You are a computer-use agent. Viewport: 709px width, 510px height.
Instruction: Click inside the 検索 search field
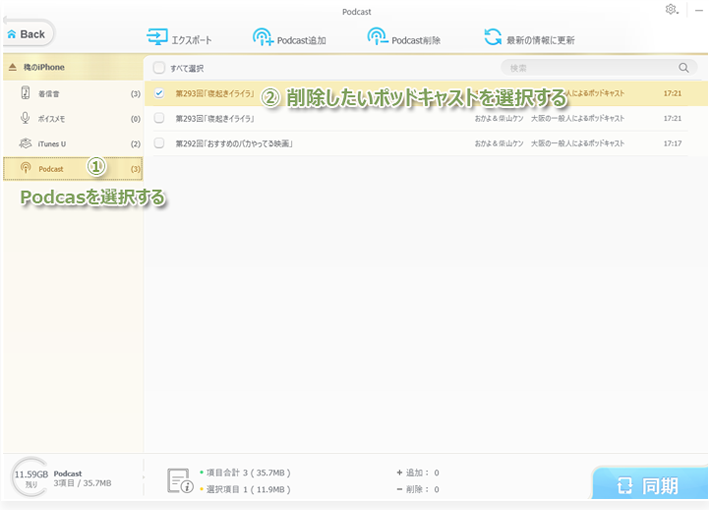coord(599,68)
